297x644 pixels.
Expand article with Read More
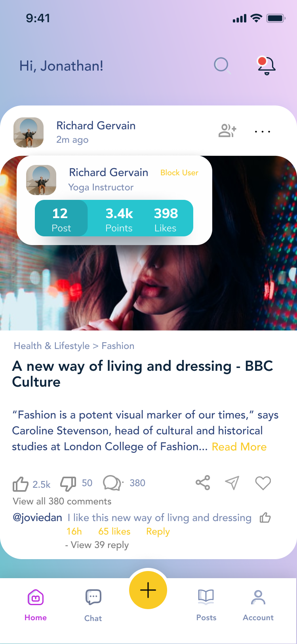tap(239, 447)
